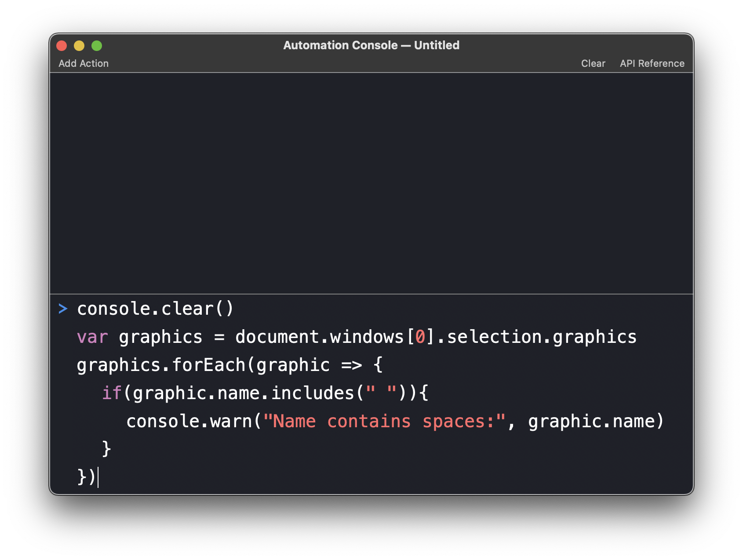Click the Add Action button
Viewport: 743px width, 560px height.
point(84,63)
